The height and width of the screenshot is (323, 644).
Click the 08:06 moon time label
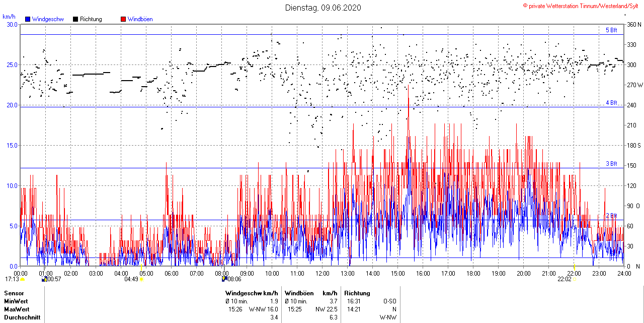[234, 279]
